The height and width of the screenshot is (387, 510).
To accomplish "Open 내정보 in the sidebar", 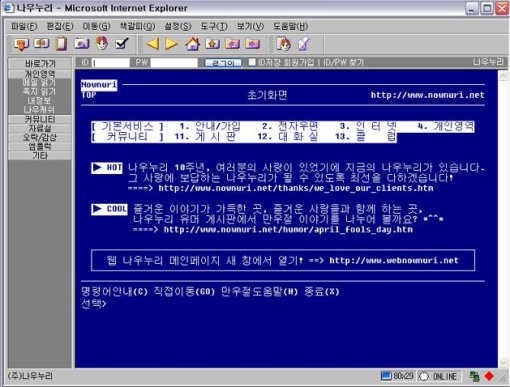I will (39, 100).
